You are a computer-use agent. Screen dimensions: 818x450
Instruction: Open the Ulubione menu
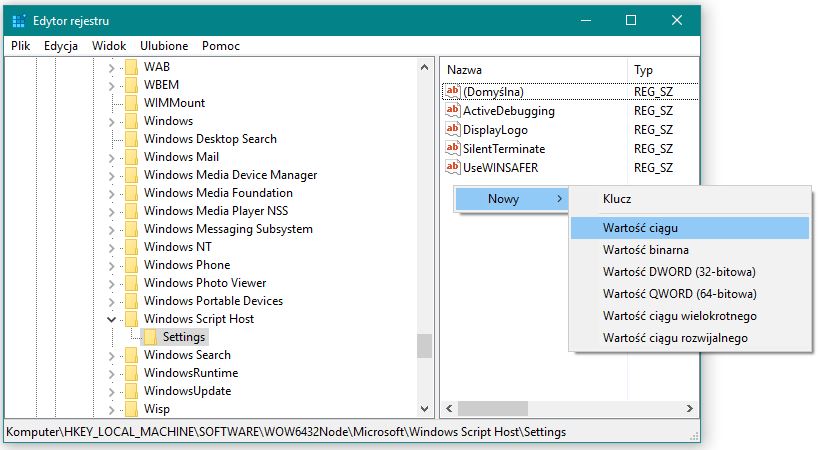[x=164, y=46]
